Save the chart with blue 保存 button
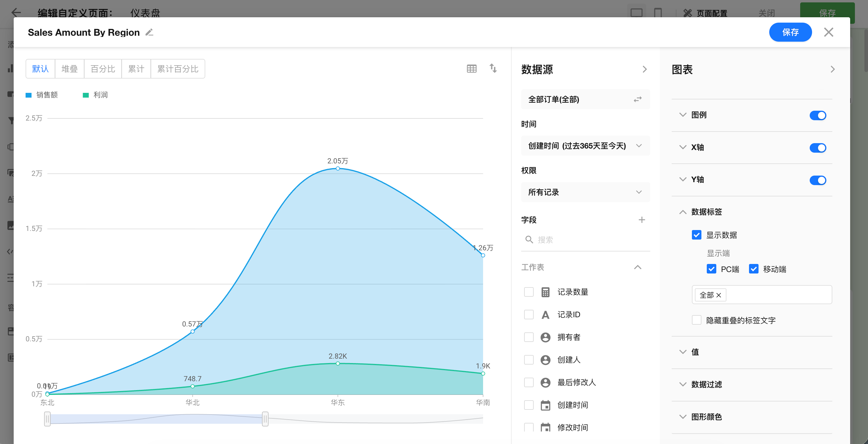Screen dimensions: 868x444 pyautogui.click(x=790, y=32)
